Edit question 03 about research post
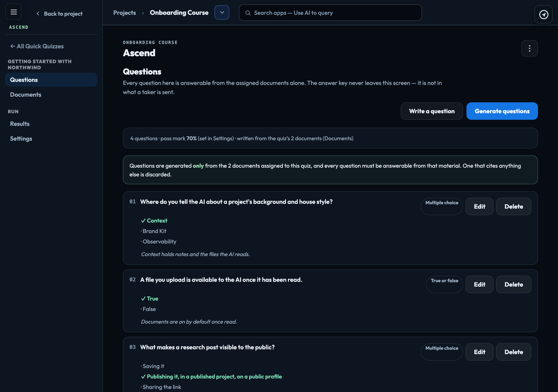This screenshot has width=558, height=392. [x=479, y=352]
